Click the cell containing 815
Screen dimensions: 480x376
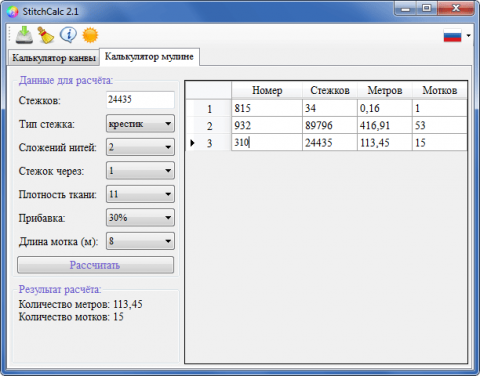pyautogui.click(x=267, y=108)
